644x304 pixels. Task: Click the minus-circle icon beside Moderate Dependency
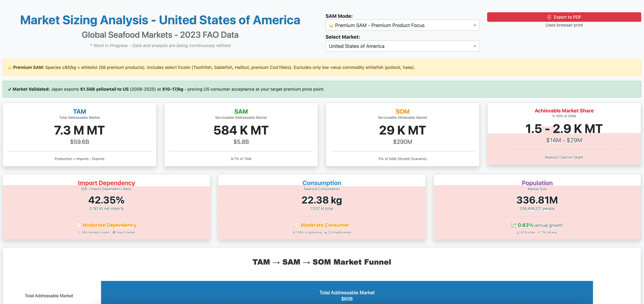(x=79, y=225)
